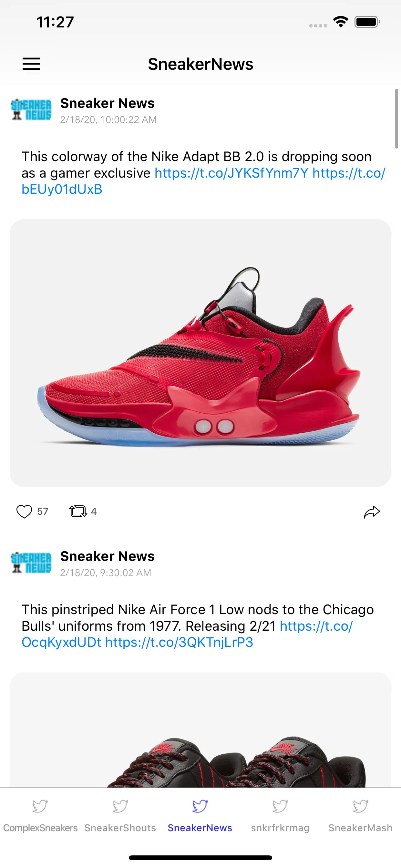Tap the second Sneaker News profile avatar
401x868 pixels.
31,563
